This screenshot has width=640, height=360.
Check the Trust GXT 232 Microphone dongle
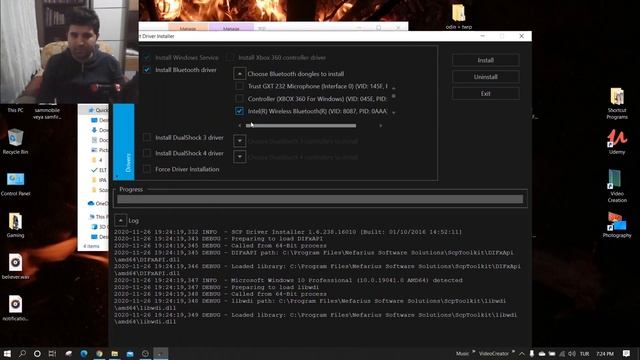(x=240, y=86)
